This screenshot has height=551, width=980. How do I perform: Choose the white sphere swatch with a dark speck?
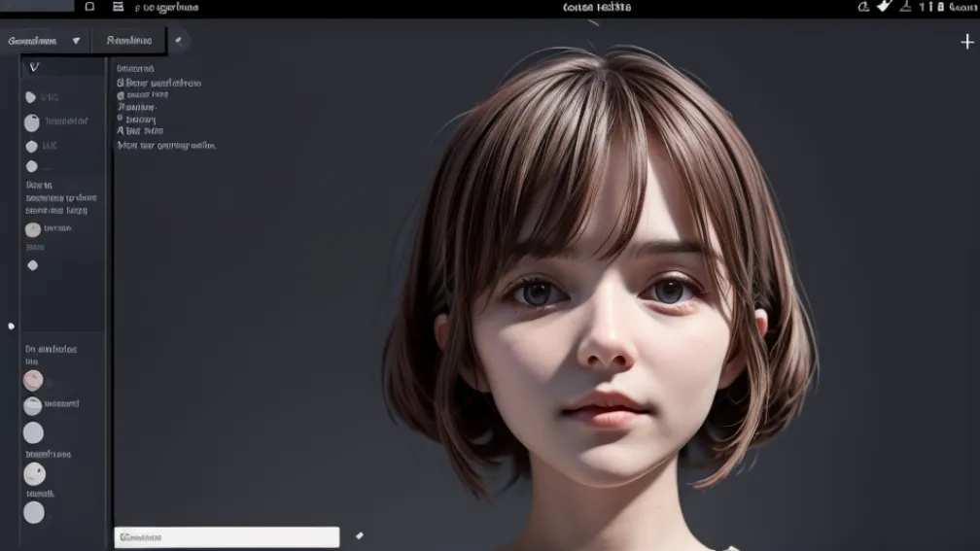34,474
